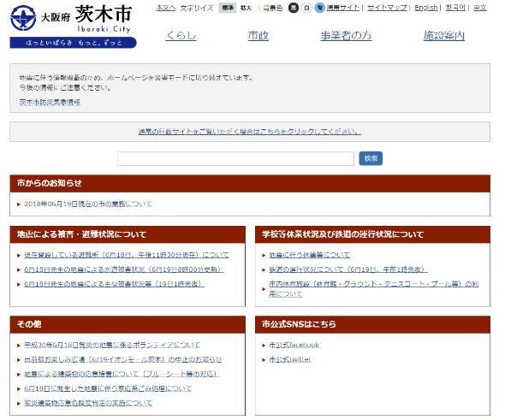Select white background color swatch
The width and height of the screenshot is (505, 420).
point(306,8)
